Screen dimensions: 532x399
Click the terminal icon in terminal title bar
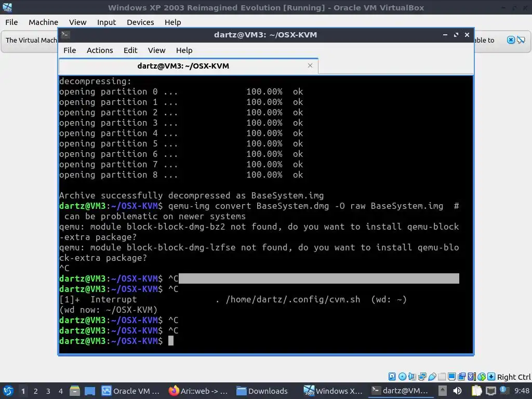(x=65, y=34)
